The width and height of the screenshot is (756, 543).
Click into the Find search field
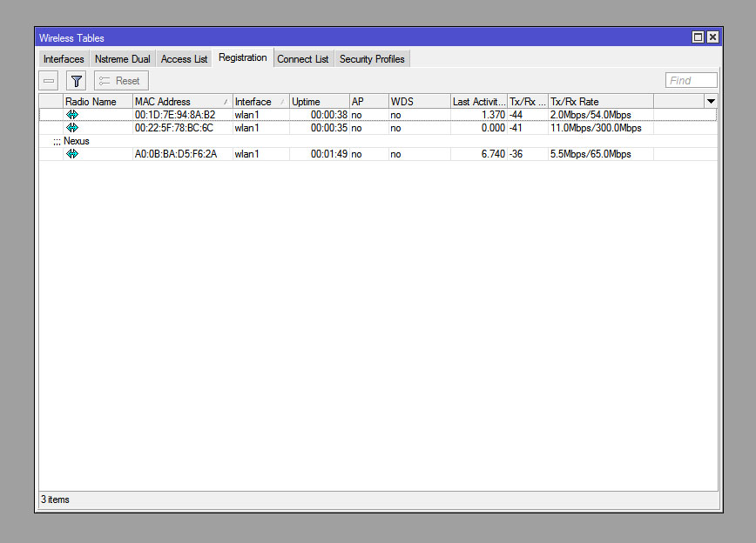[691, 81]
